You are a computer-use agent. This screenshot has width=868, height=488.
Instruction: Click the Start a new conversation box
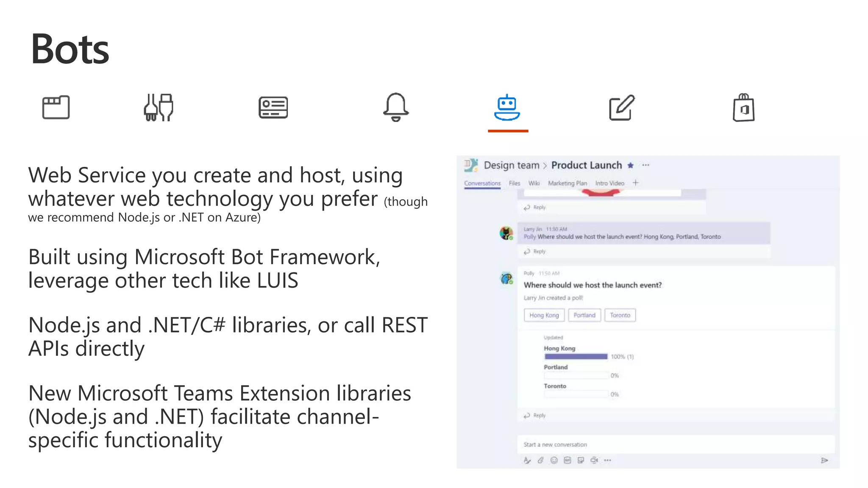click(x=676, y=444)
